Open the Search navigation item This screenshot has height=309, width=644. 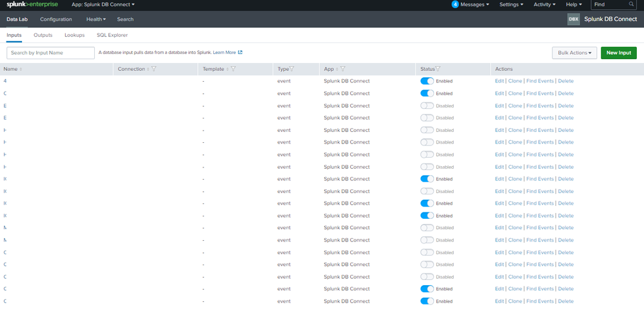pyautogui.click(x=125, y=19)
